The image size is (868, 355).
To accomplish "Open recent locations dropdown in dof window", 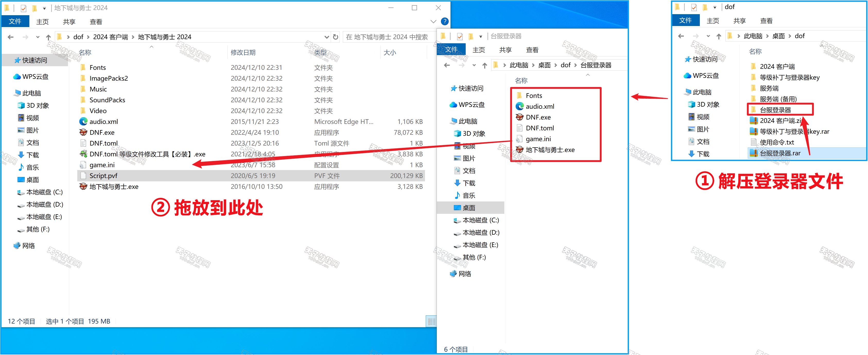I will pos(708,36).
